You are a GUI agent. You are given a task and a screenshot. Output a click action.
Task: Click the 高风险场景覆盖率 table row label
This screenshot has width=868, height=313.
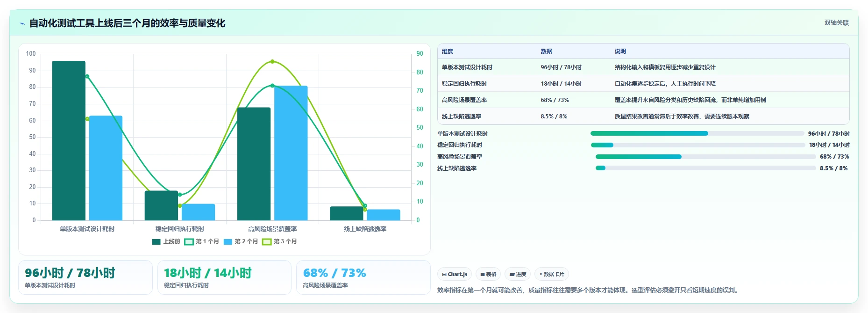[x=464, y=100]
